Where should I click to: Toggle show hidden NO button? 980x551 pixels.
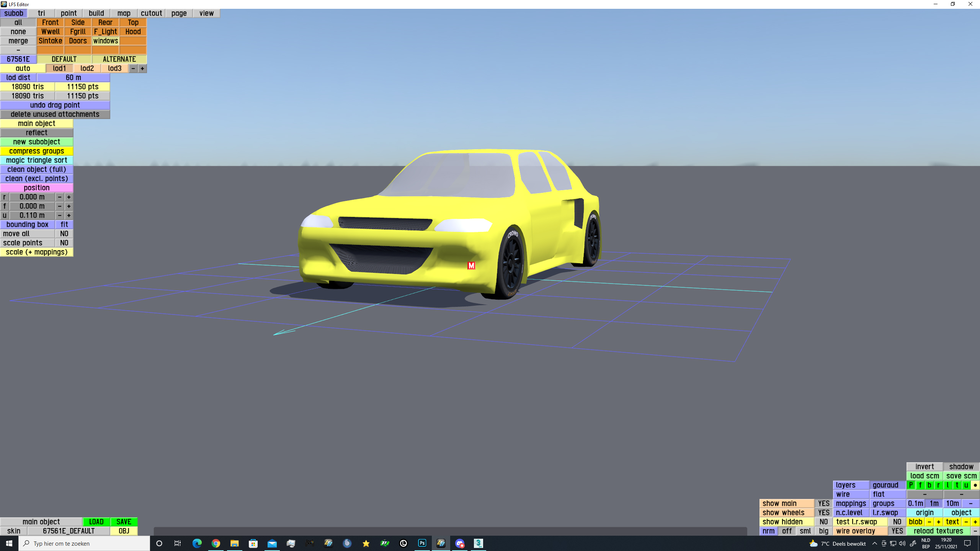pos(823,522)
